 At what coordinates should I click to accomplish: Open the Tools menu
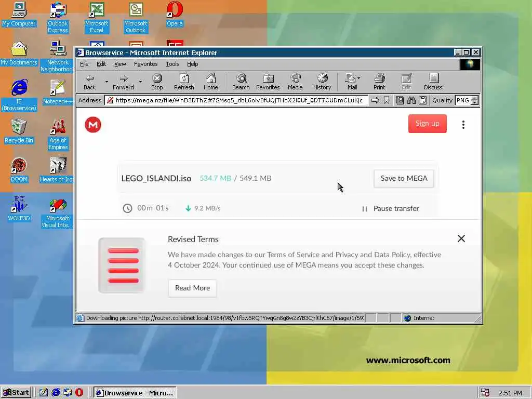[x=172, y=64]
